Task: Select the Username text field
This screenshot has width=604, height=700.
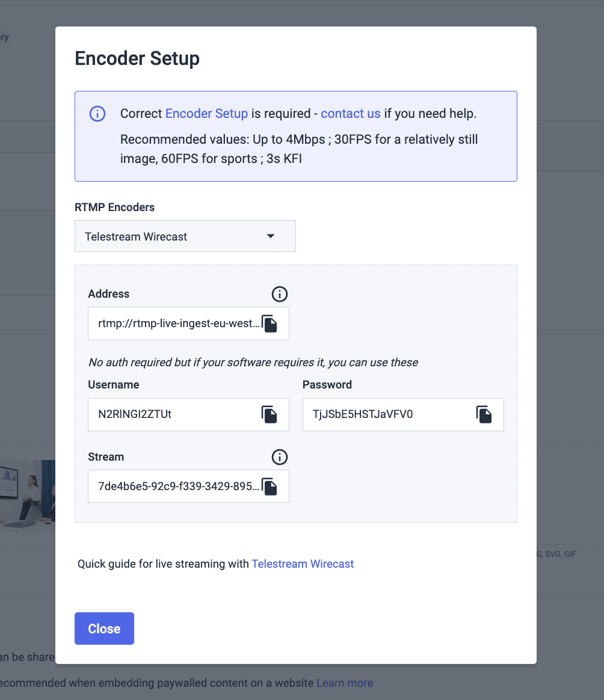Action: (x=188, y=415)
